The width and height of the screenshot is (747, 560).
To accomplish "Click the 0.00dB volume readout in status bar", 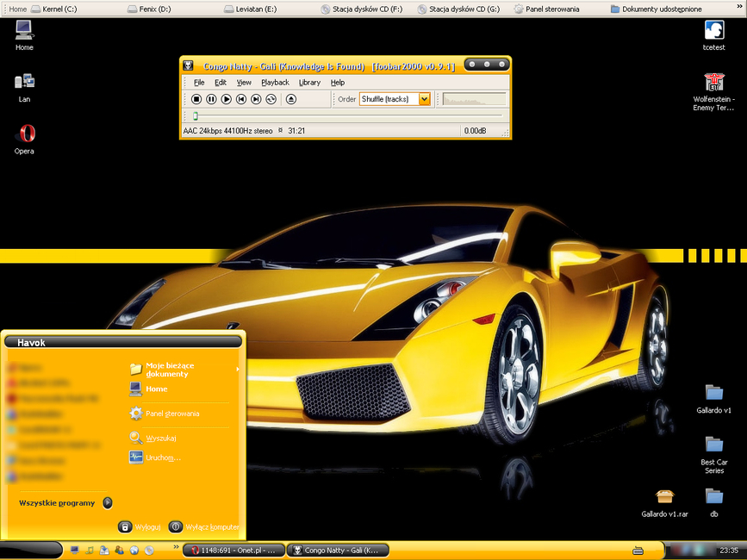I will 475,130.
